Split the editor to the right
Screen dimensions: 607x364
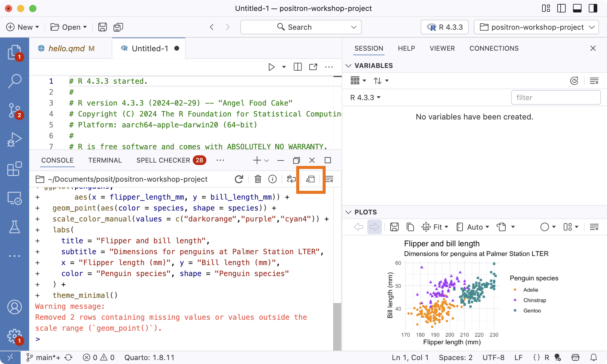(x=298, y=67)
